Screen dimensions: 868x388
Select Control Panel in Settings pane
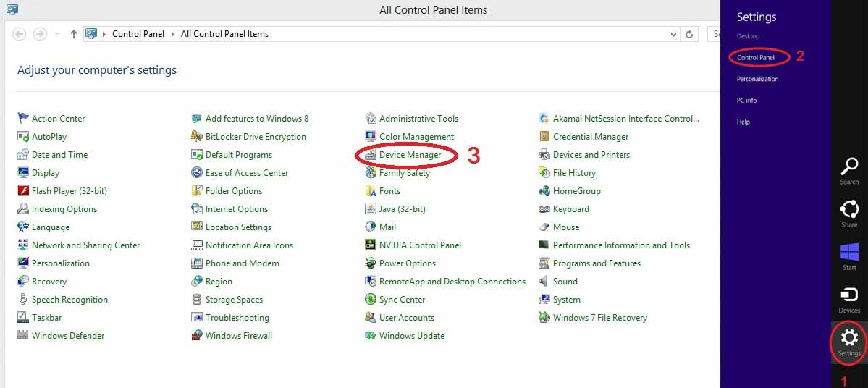(756, 58)
